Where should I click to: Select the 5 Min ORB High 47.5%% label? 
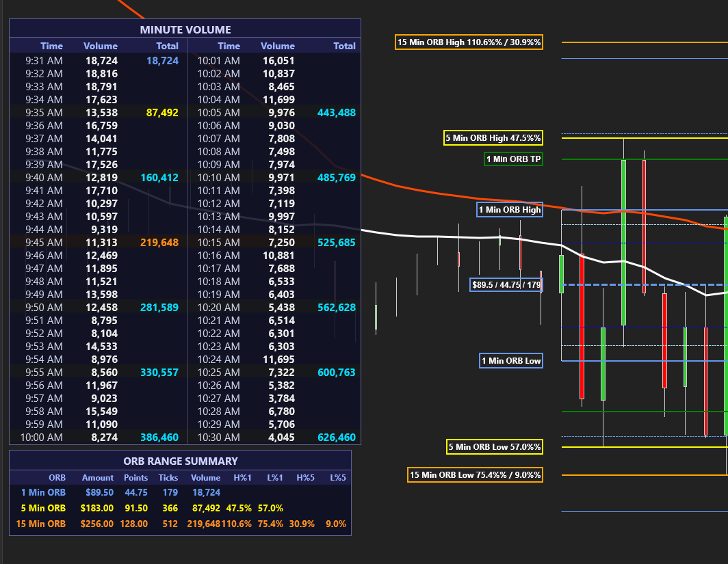(x=493, y=138)
